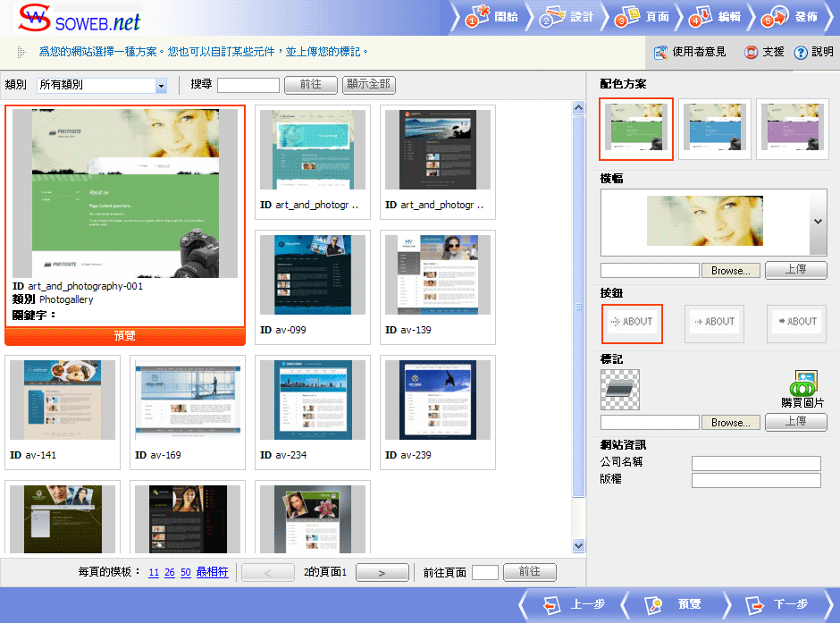Click the logo placeholder image under 標記
840x623 pixels.
[x=620, y=390]
